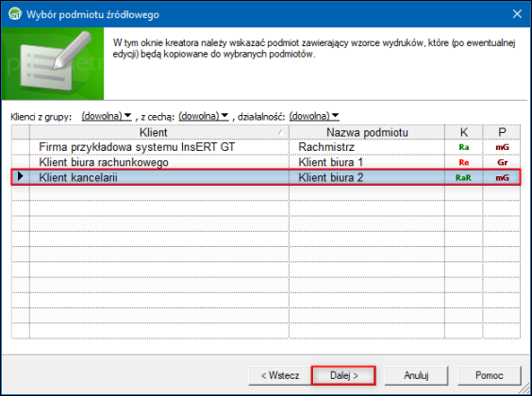Screen dimensions: 532x396
Task: Open the 'Klienci z grupy' dropdown
Action: click(x=107, y=116)
